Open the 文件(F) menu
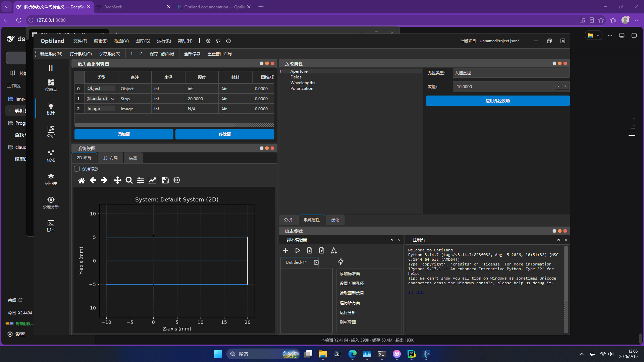 coord(80,41)
